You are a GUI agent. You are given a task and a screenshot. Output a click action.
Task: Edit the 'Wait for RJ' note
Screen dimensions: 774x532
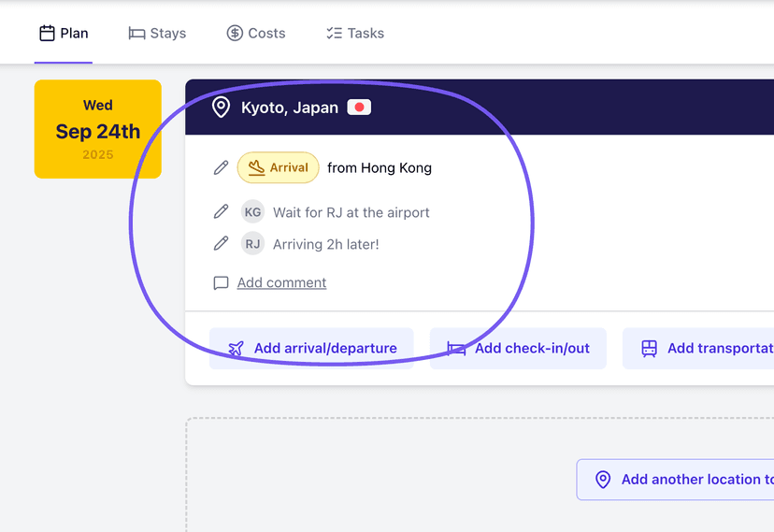click(x=221, y=212)
